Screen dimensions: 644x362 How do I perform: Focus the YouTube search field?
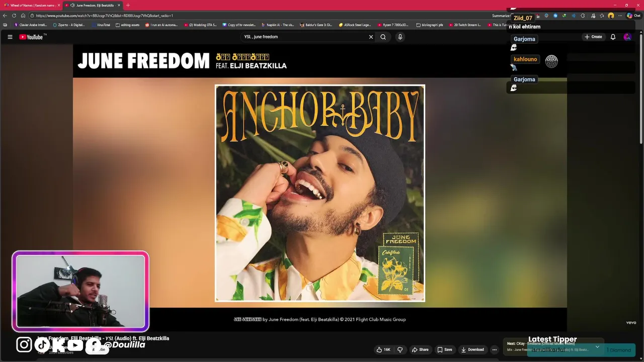[304, 37]
